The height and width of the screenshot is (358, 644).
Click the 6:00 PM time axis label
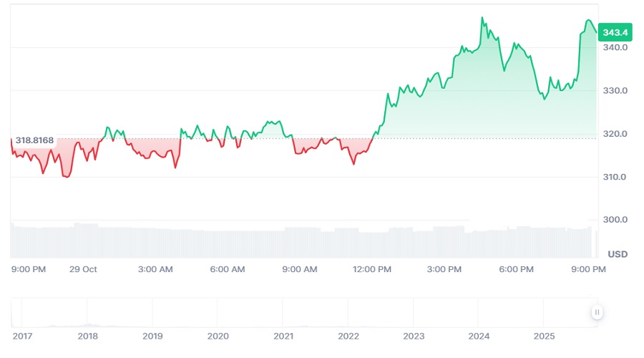[x=517, y=269]
